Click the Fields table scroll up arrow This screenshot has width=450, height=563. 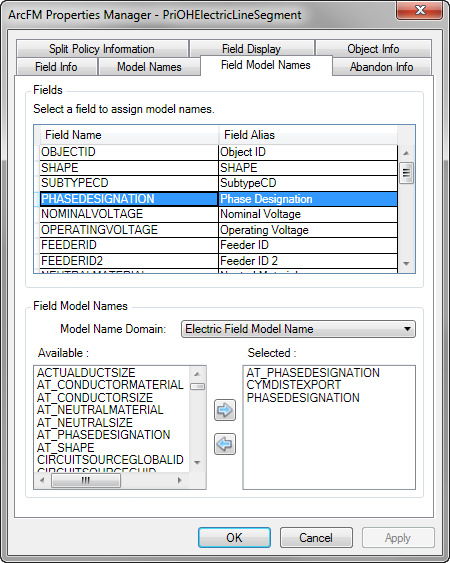click(406, 153)
